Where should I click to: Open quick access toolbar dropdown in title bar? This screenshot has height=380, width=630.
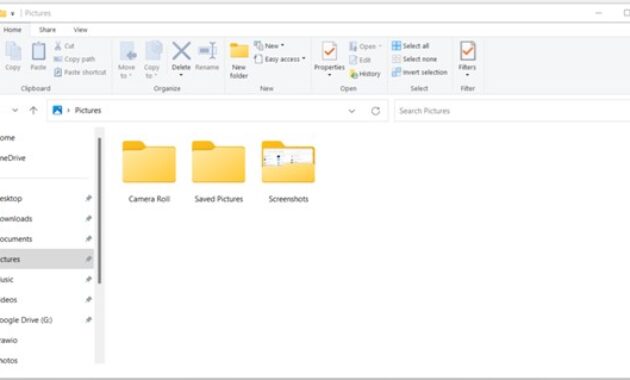[12, 14]
